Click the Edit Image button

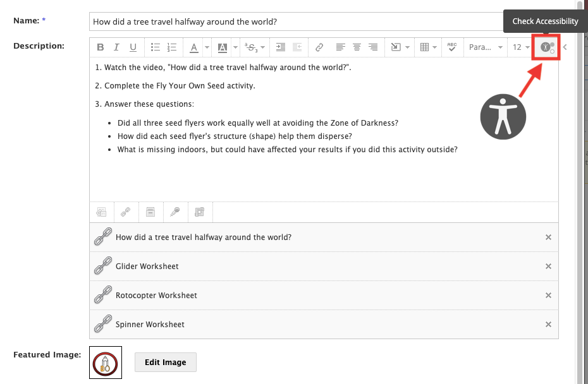point(166,363)
